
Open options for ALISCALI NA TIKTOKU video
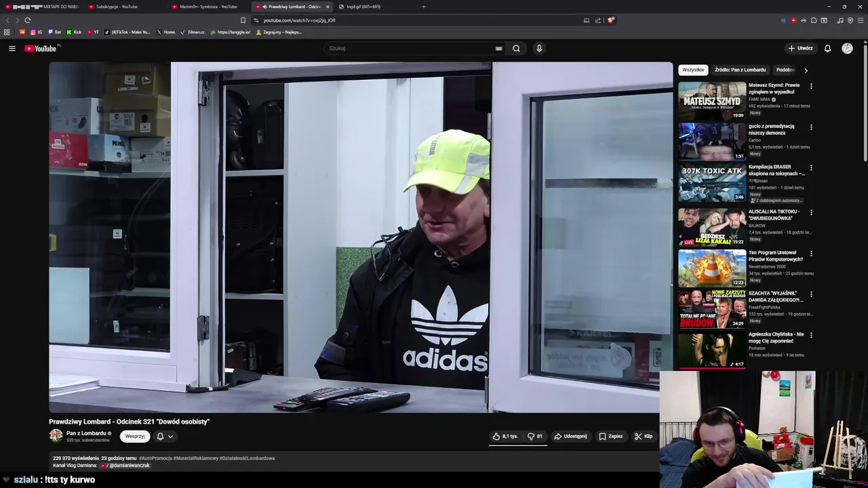click(811, 212)
